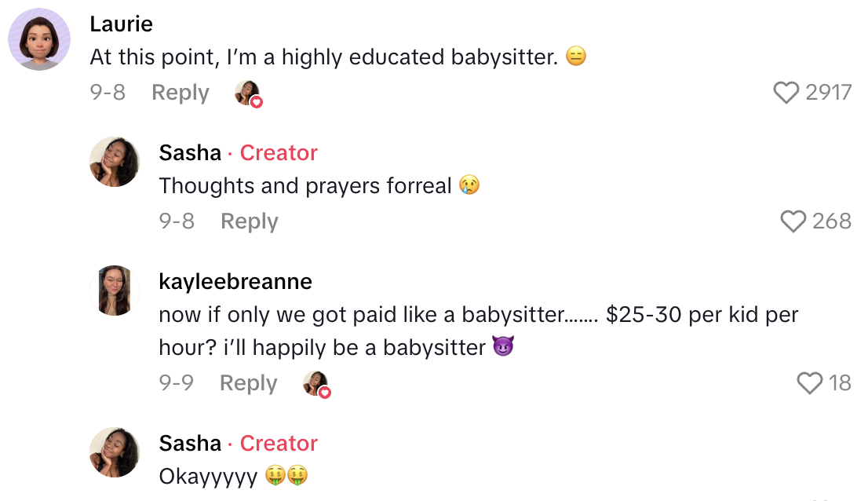Open Sasha's username on 'Okayyyyy' reply

click(190, 443)
